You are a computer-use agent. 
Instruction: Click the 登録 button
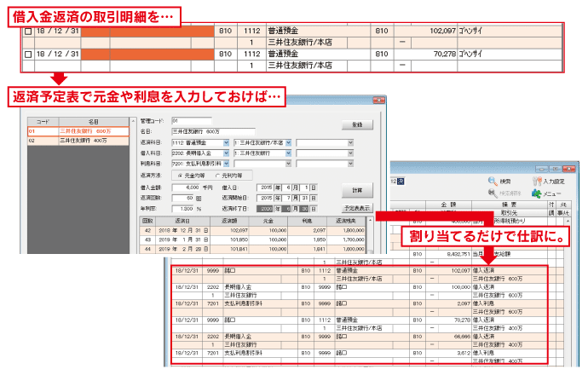click(x=357, y=125)
